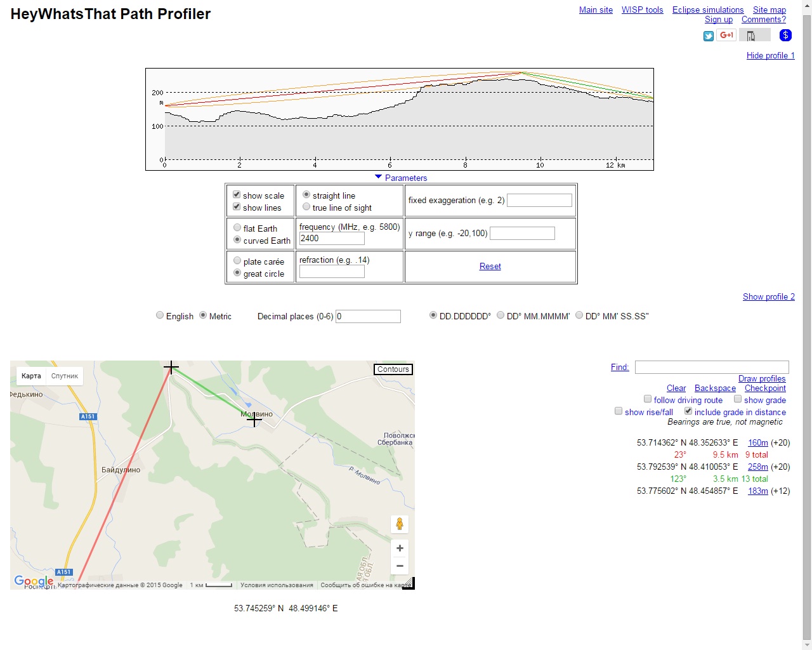The width and height of the screenshot is (812, 650).
Task: Enable the show grade checkbox
Action: (738, 399)
